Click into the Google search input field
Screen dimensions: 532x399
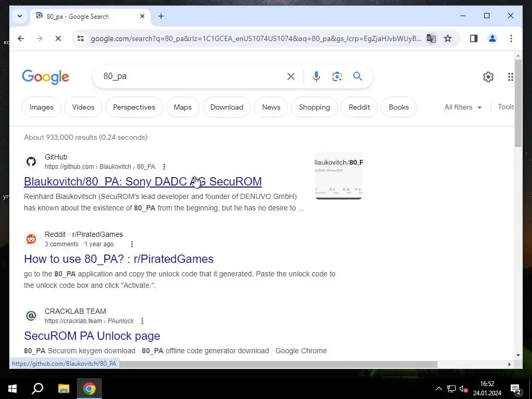pos(192,76)
